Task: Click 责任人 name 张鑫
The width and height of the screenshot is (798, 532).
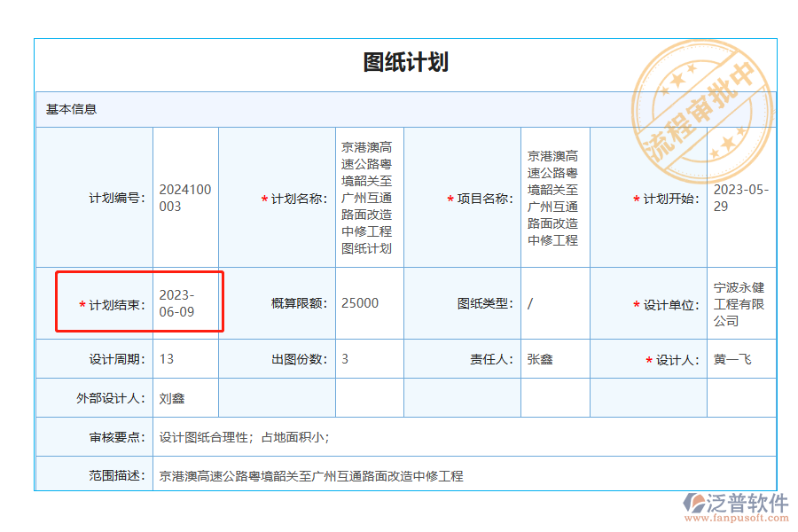Action: pyautogui.click(x=534, y=358)
